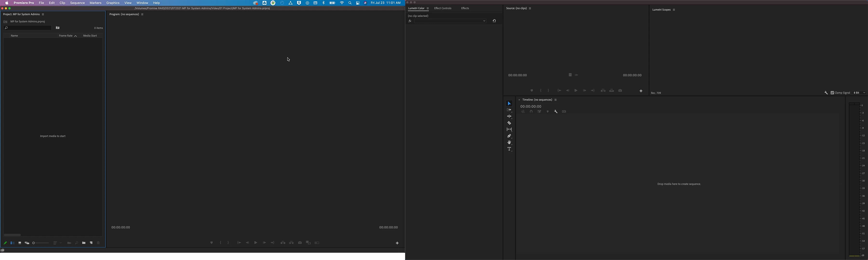Screen dimensions: 868x260
Task: Click New Item icon in Project panel
Action: 91,243
